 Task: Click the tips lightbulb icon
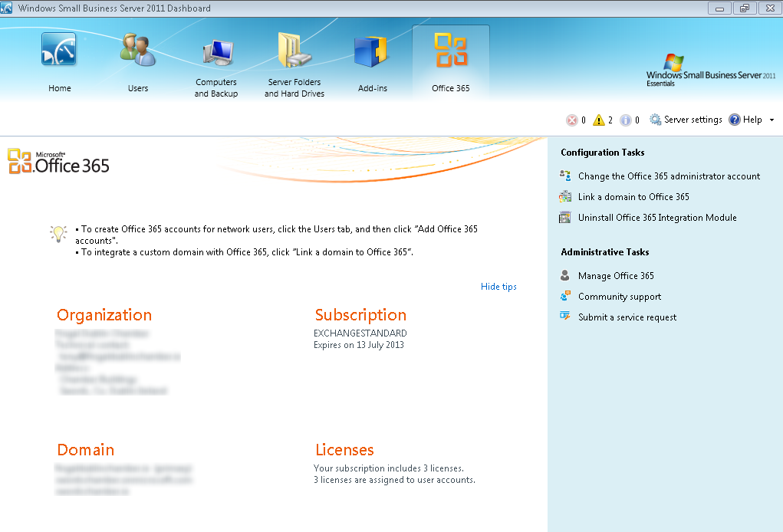coord(58,234)
